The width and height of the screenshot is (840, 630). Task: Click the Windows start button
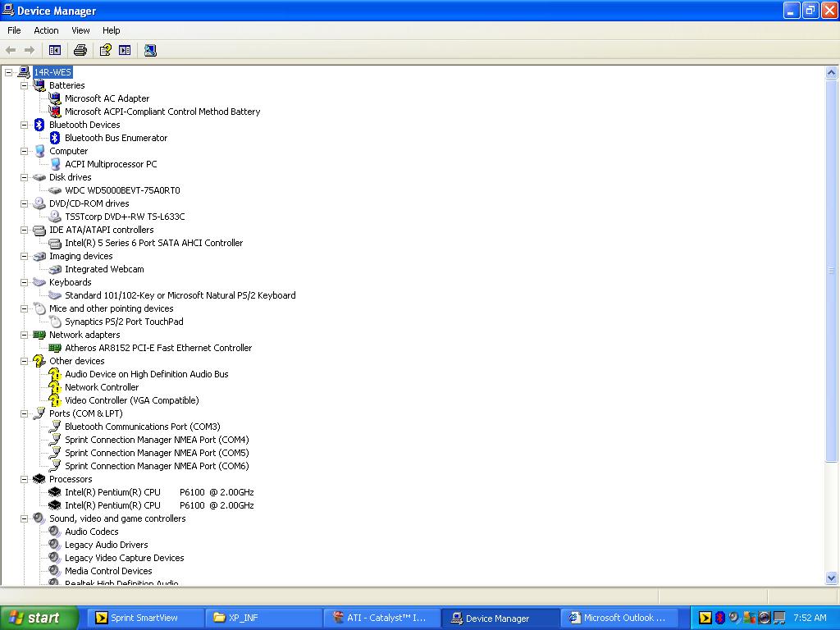[39, 618]
